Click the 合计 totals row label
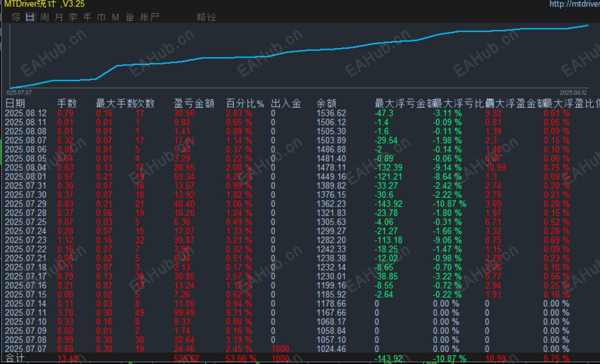This screenshot has height=364, width=600. pos(15,358)
